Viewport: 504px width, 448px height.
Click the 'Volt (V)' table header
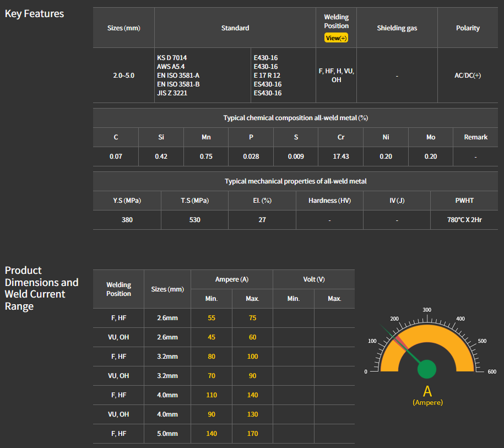pos(313,279)
